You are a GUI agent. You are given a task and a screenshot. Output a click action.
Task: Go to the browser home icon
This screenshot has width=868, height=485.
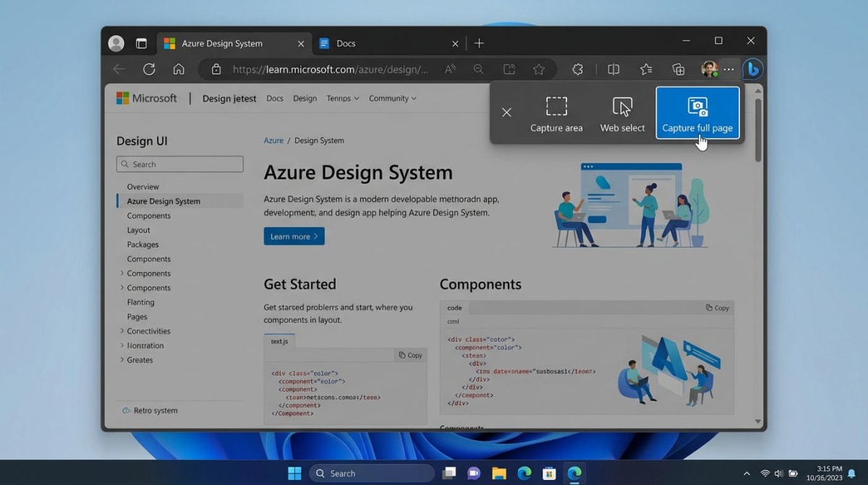pyautogui.click(x=179, y=69)
